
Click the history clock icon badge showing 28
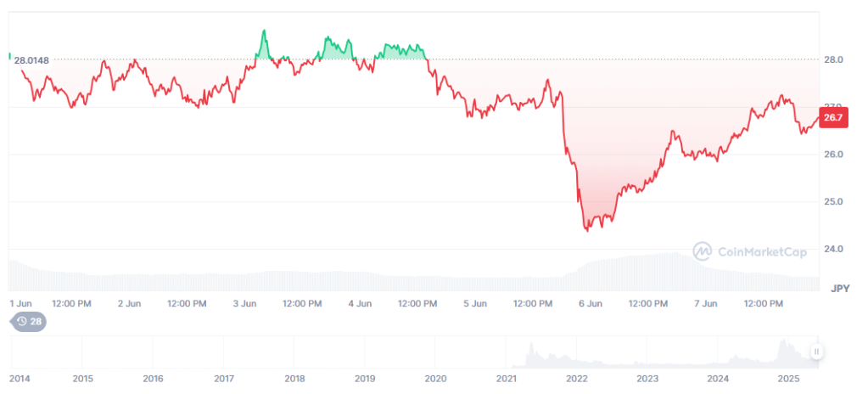(28, 322)
